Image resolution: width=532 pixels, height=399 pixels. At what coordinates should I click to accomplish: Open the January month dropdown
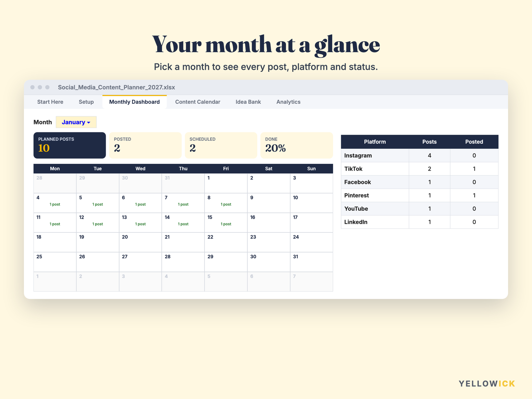click(x=76, y=122)
